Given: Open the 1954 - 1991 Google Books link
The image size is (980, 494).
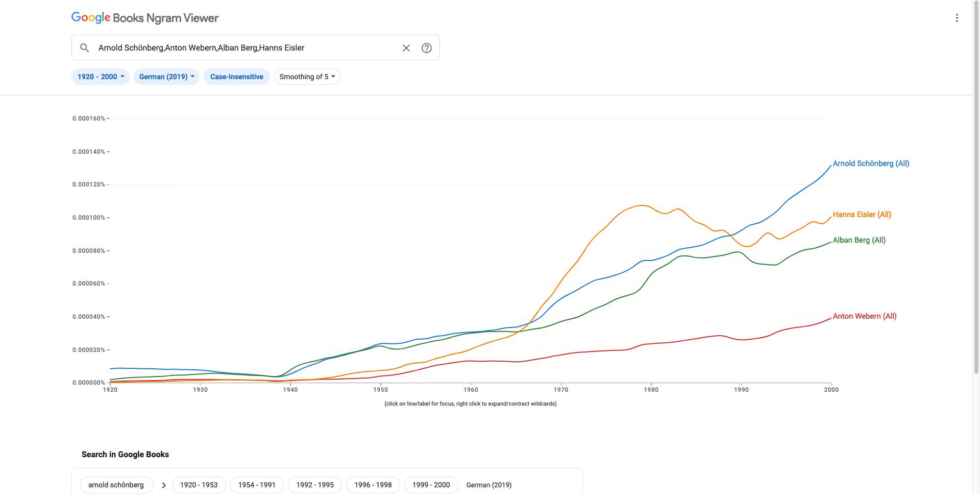Looking at the screenshot, I should coord(257,485).
